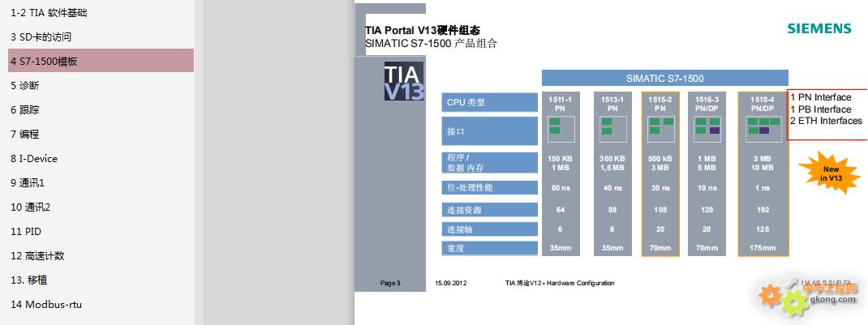Click the "宽度" row label
Screen dimensions: 868x325
[x=489, y=248]
